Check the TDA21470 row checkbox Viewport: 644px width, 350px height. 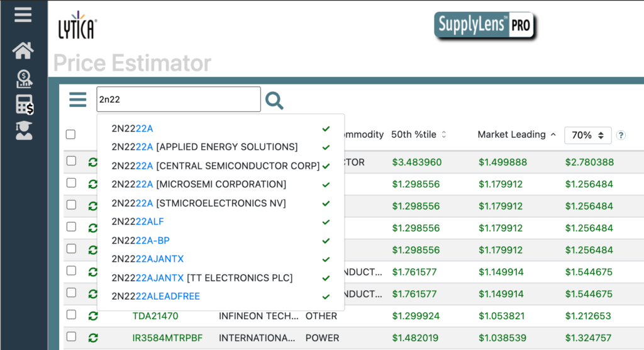click(x=72, y=315)
